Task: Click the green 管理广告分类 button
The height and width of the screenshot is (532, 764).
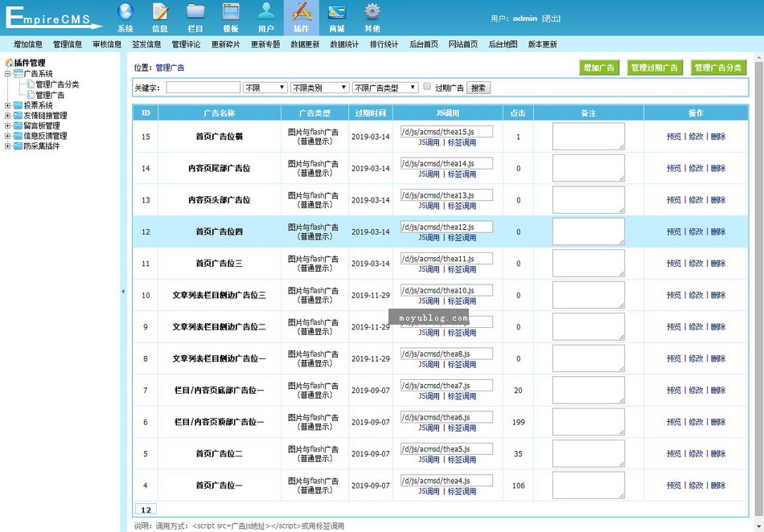Action: [x=718, y=68]
